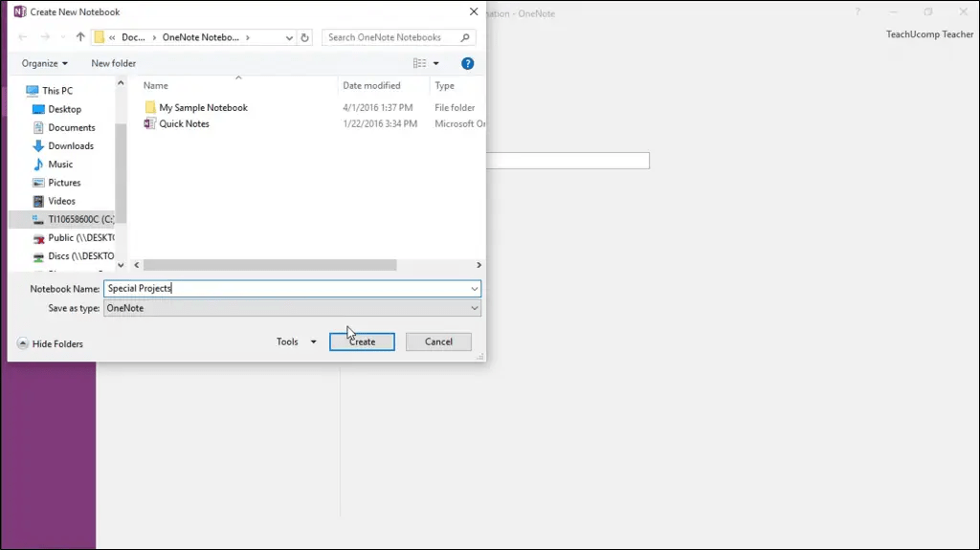The image size is (980, 550).
Task: Click the Music note icon
Action: (x=38, y=165)
